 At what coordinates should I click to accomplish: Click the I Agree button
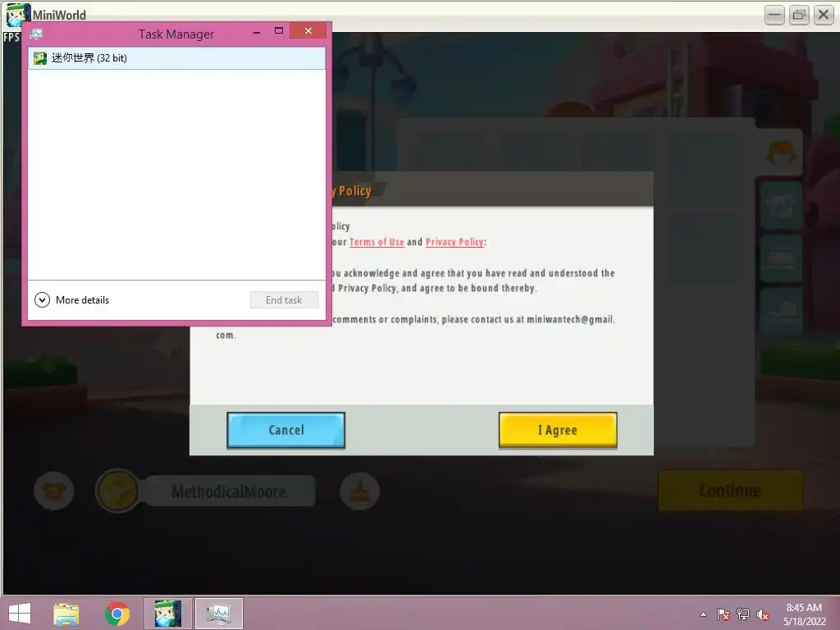click(x=558, y=430)
